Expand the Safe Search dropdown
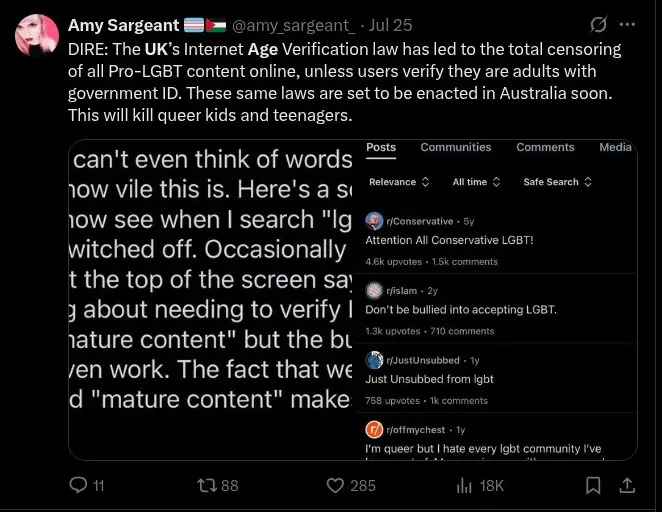The image size is (662, 512). point(557,182)
